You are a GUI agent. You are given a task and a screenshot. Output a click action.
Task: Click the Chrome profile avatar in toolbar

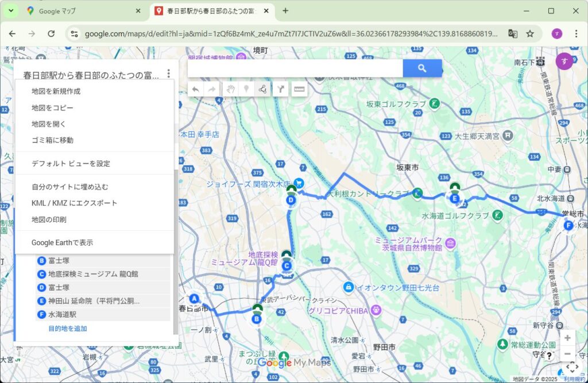click(x=557, y=34)
